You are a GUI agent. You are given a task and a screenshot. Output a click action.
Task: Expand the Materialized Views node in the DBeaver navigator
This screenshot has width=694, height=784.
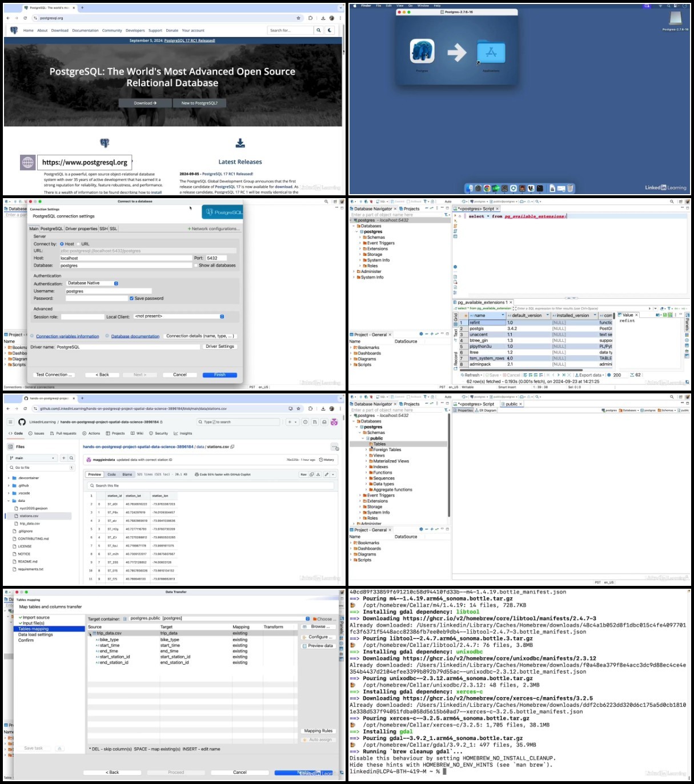pos(366,461)
